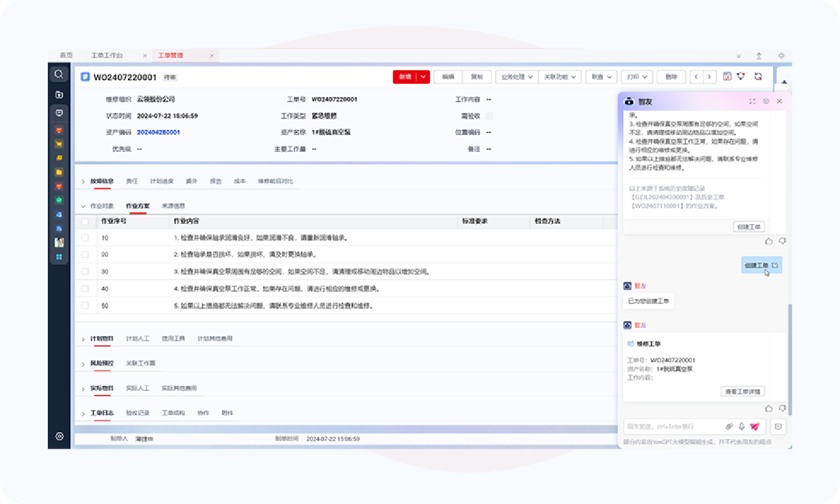Click the yellow shopping cart sidebar icon
This screenshot has height=504, width=840.
click(x=59, y=143)
